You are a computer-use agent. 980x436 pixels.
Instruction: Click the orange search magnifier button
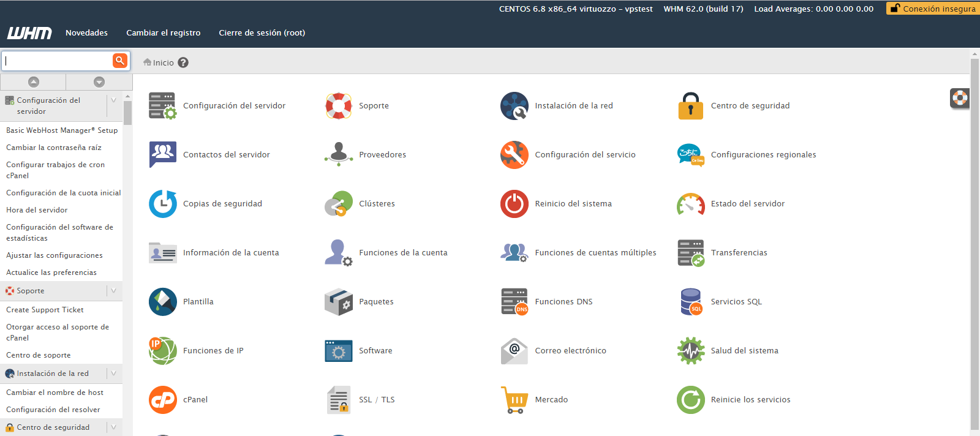(120, 60)
